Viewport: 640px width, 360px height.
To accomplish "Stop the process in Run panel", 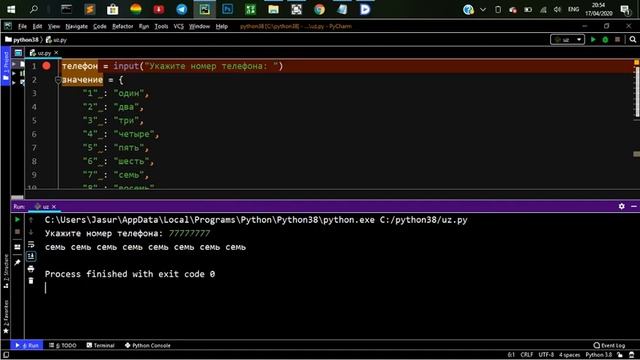I will [17, 232].
